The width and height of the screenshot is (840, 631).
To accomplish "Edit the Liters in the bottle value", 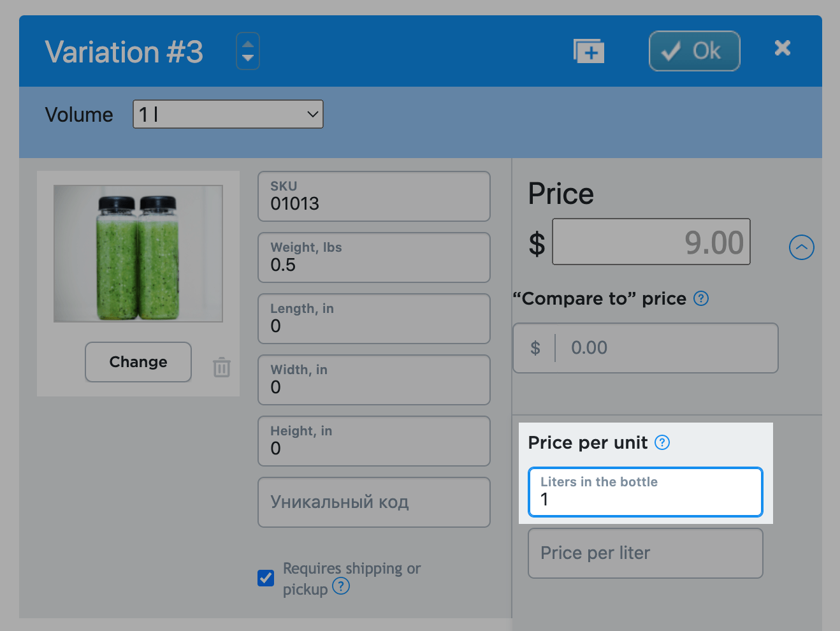I will [x=645, y=499].
